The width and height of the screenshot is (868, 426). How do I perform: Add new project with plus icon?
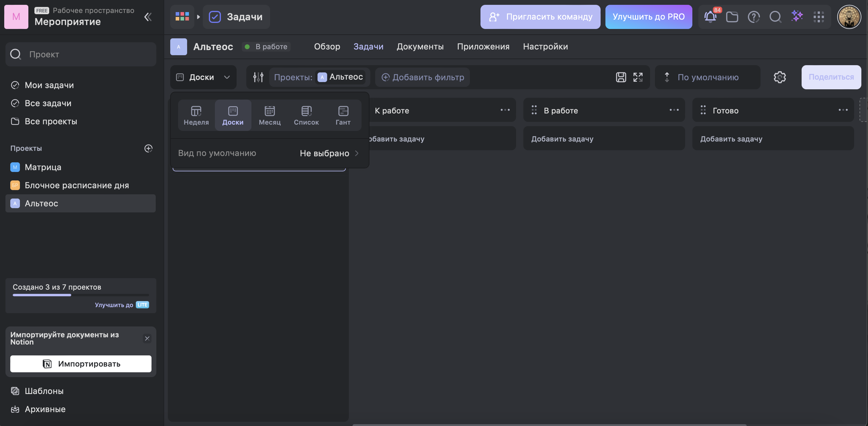point(148,148)
